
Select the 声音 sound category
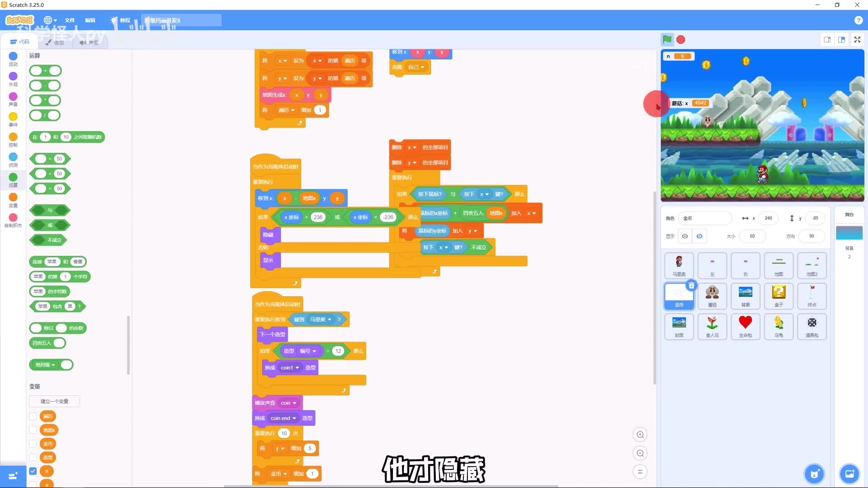(13, 99)
